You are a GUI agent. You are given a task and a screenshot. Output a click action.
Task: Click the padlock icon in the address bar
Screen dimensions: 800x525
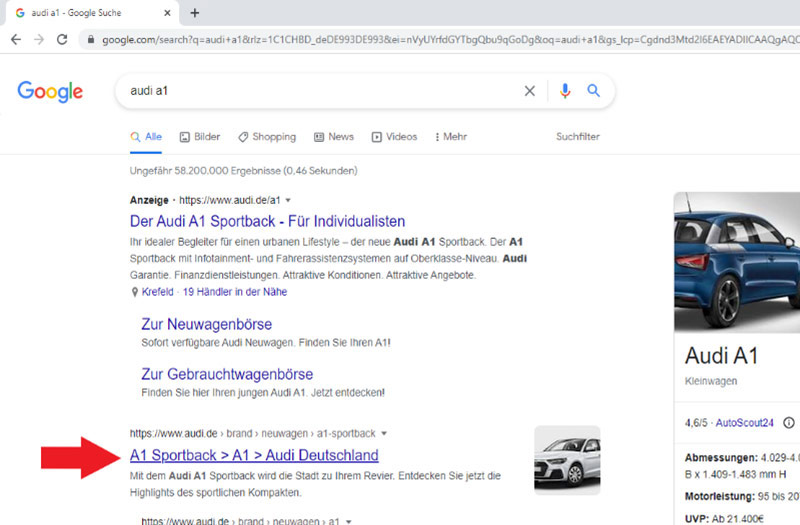tap(91, 39)
